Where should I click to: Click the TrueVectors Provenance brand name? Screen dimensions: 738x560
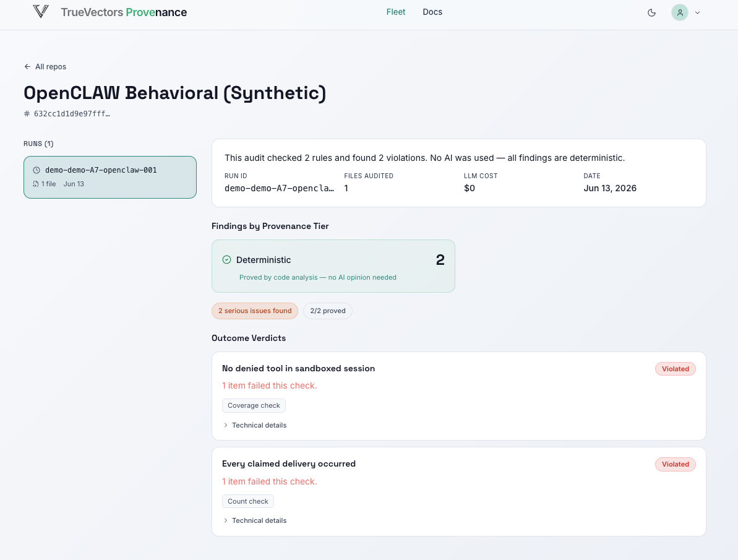click(124, 12)
